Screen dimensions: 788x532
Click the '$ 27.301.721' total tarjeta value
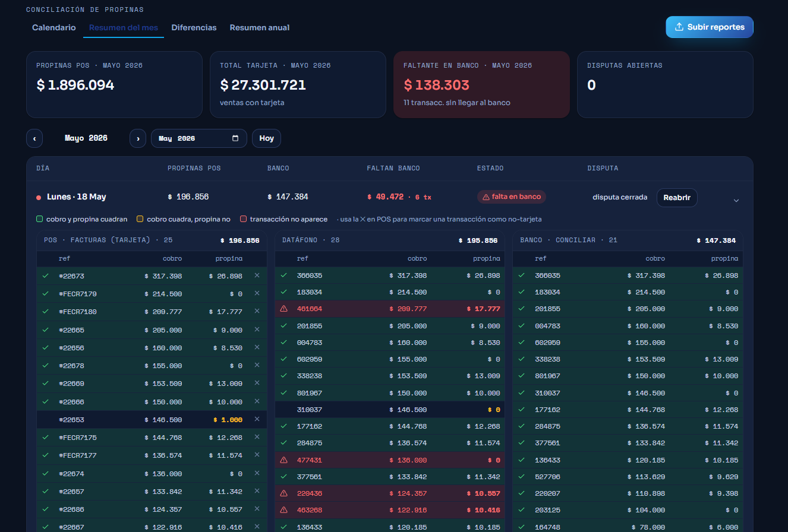pyautogui.click(x=263, y=85)
